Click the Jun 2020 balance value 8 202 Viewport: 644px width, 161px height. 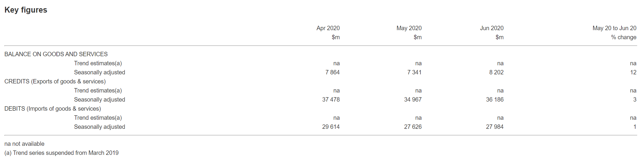(496, 72)
